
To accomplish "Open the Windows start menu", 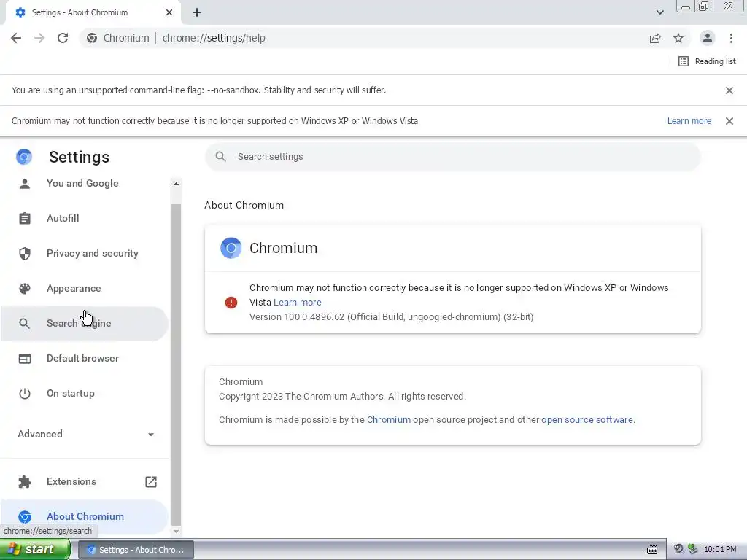I will coord(35,550).
